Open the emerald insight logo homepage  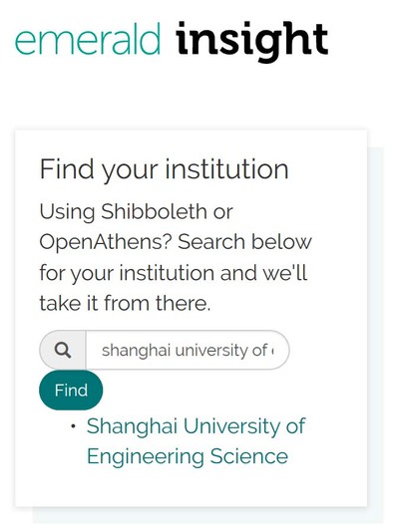tap(172, 42)
